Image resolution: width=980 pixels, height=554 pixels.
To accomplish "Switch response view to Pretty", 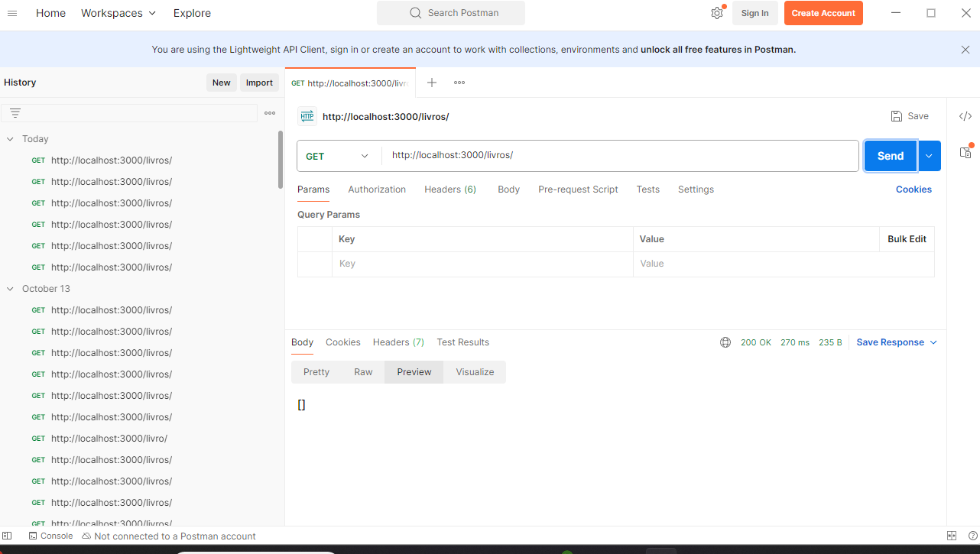I will click(x=316, y=372).
